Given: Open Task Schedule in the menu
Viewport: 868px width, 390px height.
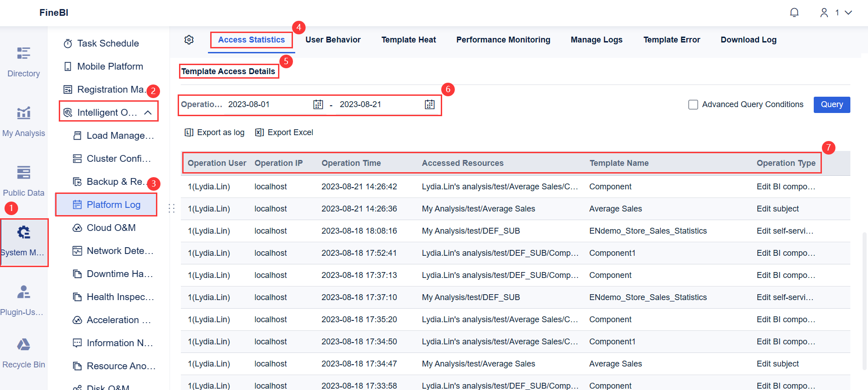Looking at the screenshot, I should coord(108,43).
